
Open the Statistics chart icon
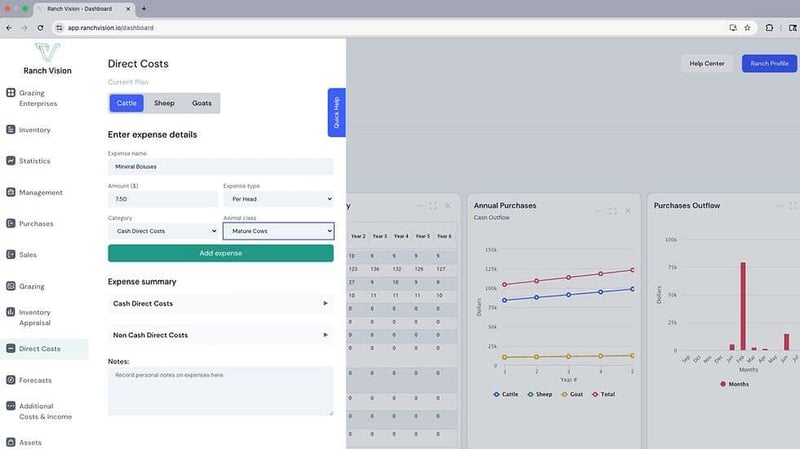point(11,161)
